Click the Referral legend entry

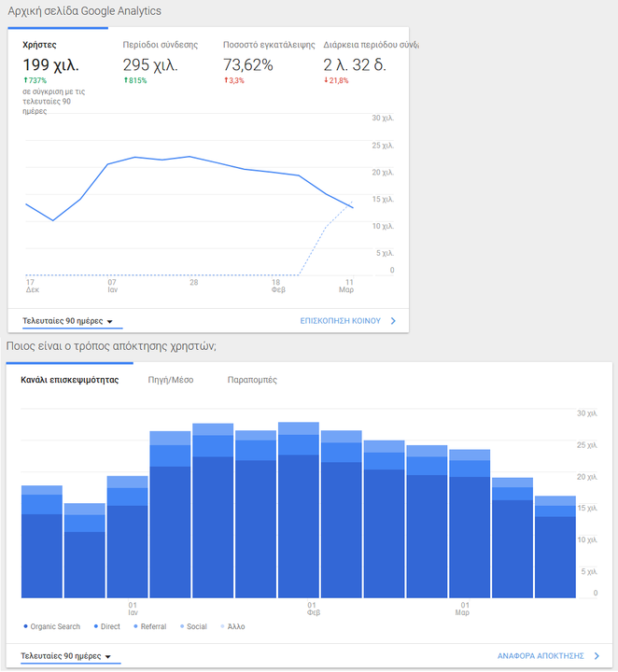coord(150,626)
